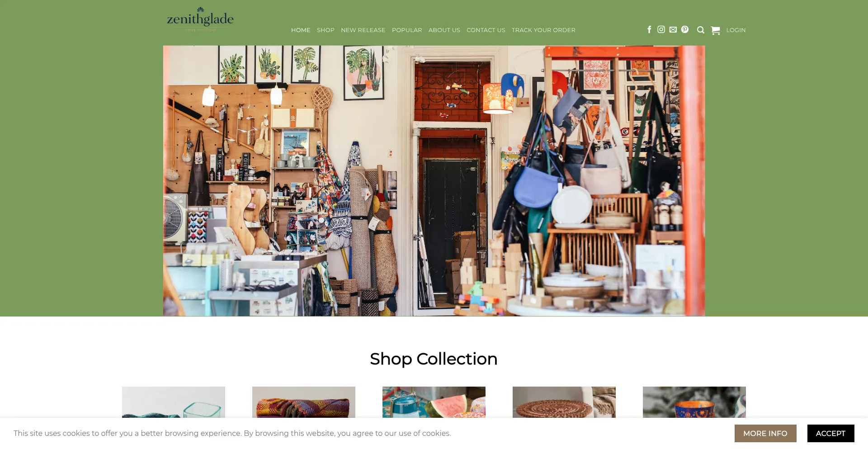Image resolution: width=868 pixels, height=449 pixels.
Task: Open the search magnifier icon
Action: 701,30
